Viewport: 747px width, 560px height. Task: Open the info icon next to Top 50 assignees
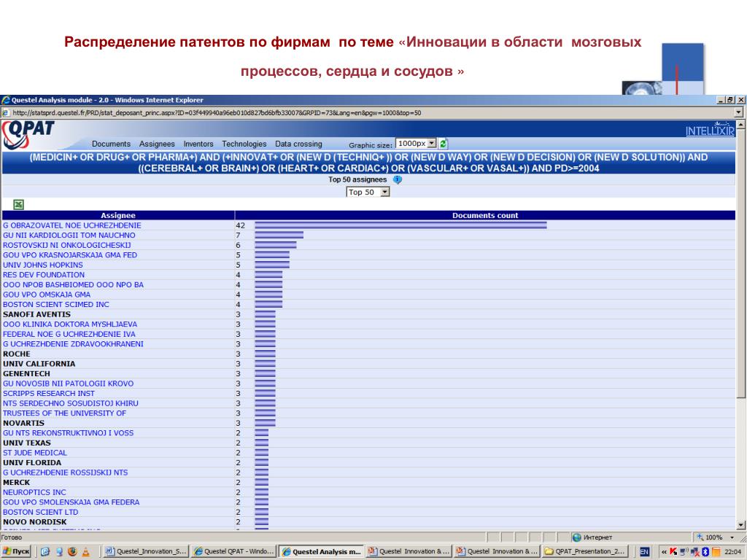(x=398, y=179)
